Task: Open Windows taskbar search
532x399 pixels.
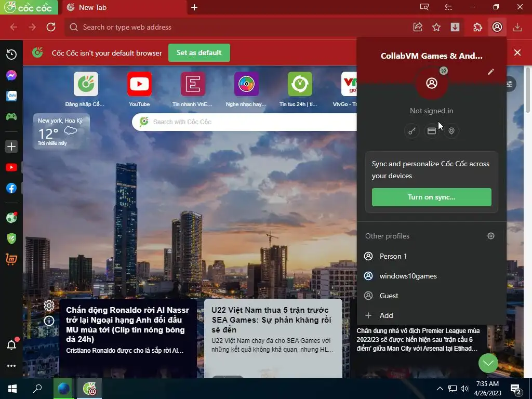Action: coord(37,389)
